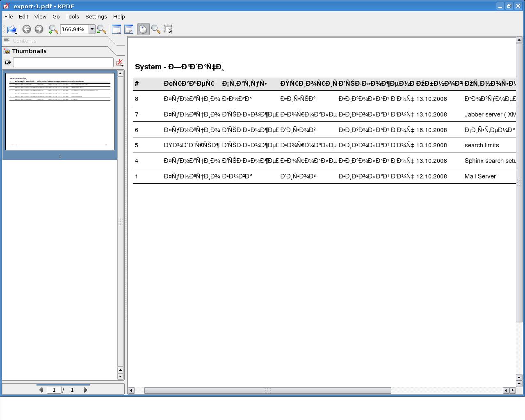Image resolution: width=525 pixels, height=420 pixels.
Task: Toggle Fit to Page button
Action: click(128, 29)
